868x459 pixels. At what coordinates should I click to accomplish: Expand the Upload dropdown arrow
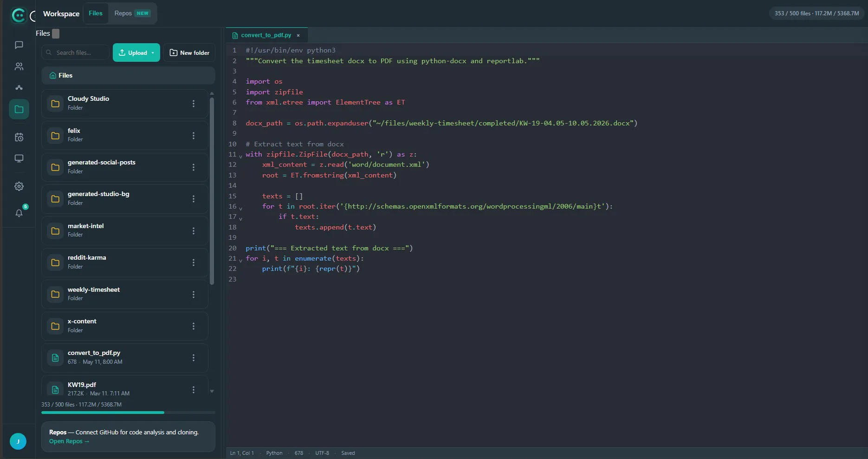pyautogui.click(x=153, y=53)
